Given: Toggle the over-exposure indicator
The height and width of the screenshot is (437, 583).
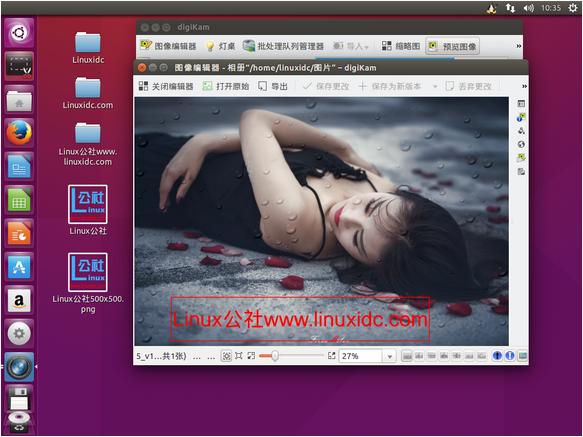Looking at the screenshot, I should tap(510, 356).
